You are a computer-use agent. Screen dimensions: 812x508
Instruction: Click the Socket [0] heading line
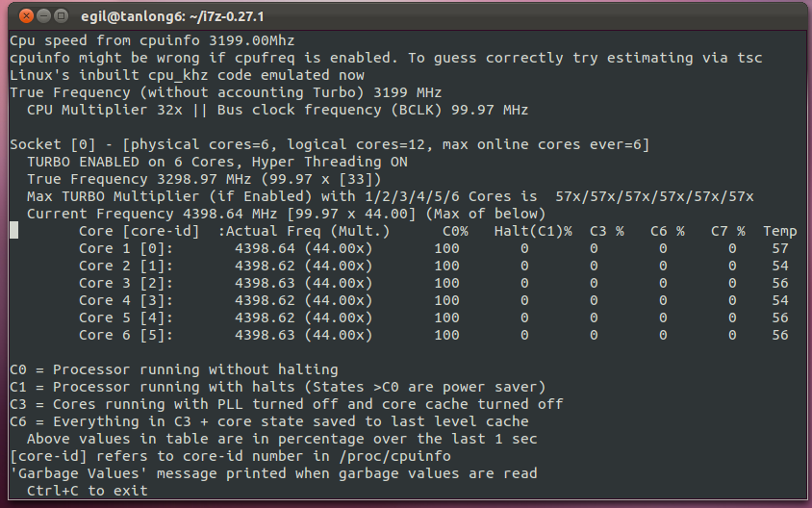329,144
